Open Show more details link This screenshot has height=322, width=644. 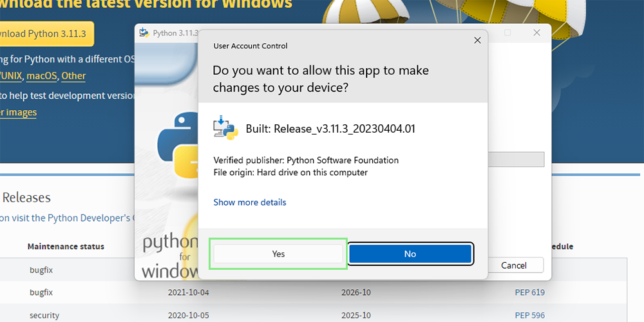[250, 202]
